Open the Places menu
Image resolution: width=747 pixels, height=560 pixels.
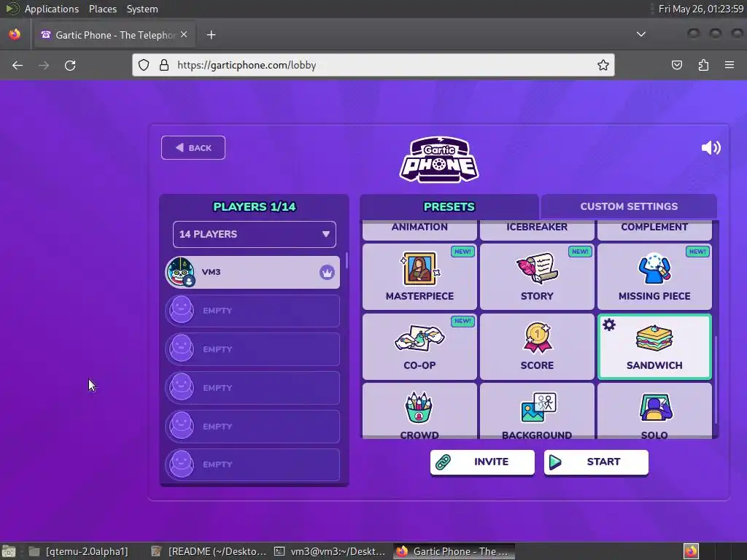click(103, 9)
